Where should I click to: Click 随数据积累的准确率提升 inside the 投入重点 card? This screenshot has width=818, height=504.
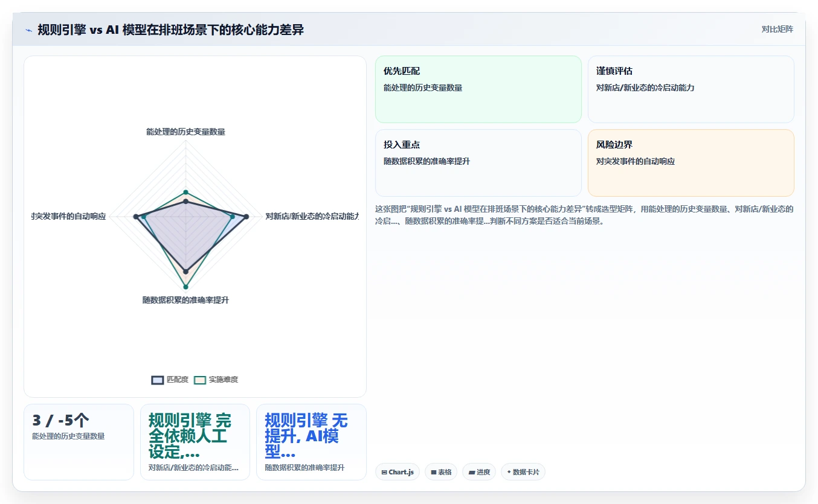[427, 161]
